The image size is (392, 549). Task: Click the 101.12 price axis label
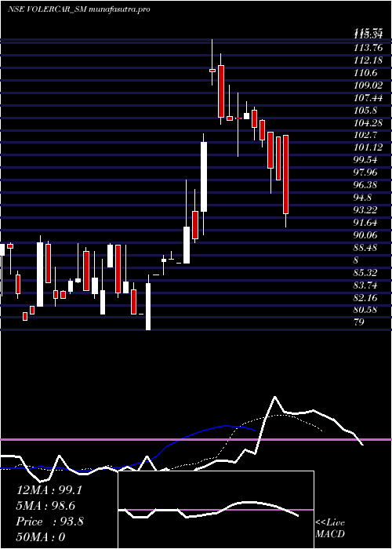coord(368,147)
